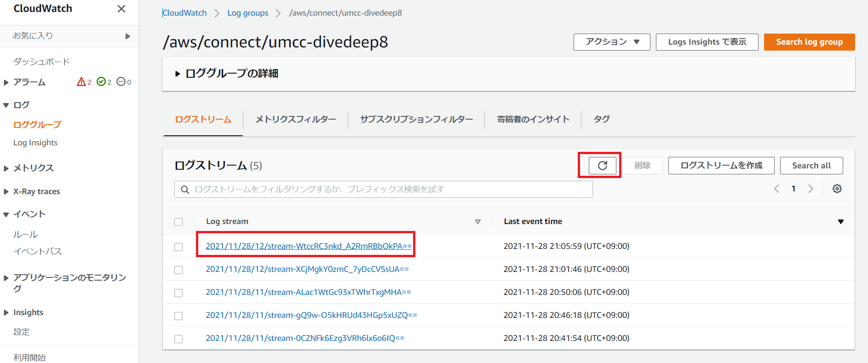The width and height of the screenshot is (868, 363).
Task: Click the red in-alarm warning icon
Action: [81, 82]
